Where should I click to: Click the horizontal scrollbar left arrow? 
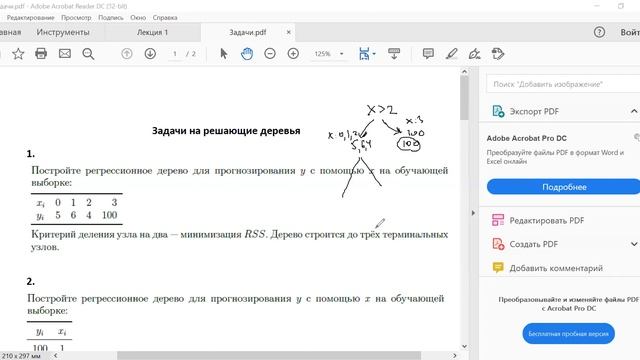tap(56, 356)
